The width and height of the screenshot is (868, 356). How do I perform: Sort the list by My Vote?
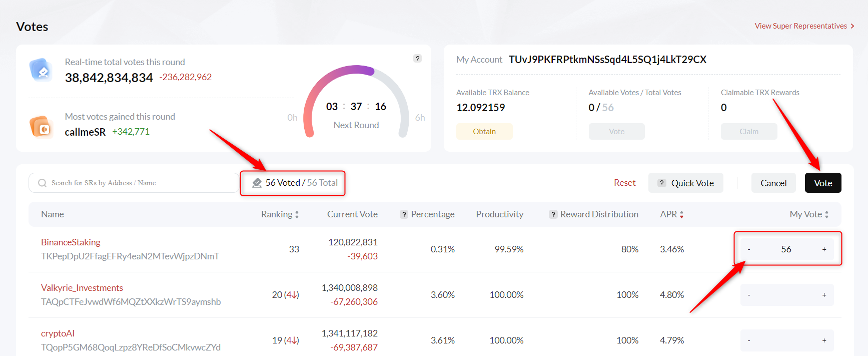click(826, 214)
